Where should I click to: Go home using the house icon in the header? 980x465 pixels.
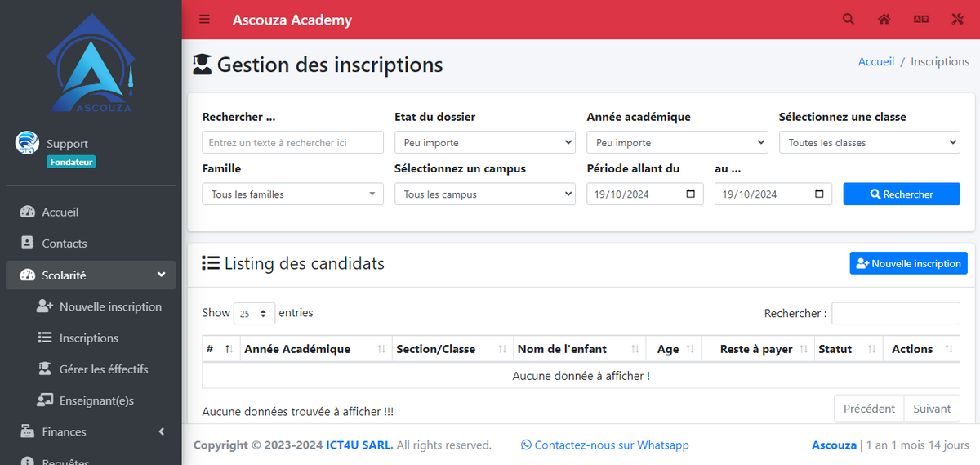(884, 20)
